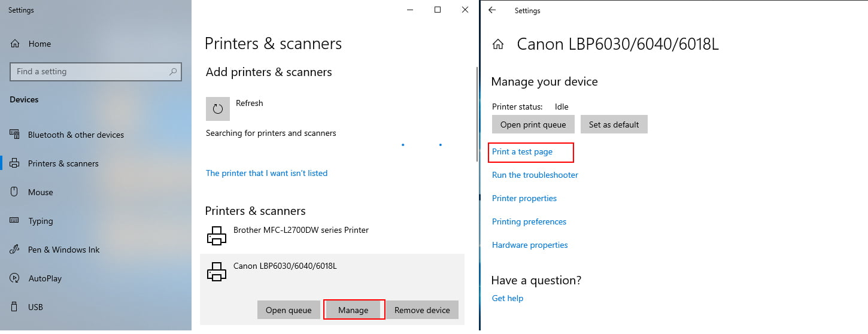This screenshot has width=868, height=334.
Task: Open USB settings
Action: point(36,307)
